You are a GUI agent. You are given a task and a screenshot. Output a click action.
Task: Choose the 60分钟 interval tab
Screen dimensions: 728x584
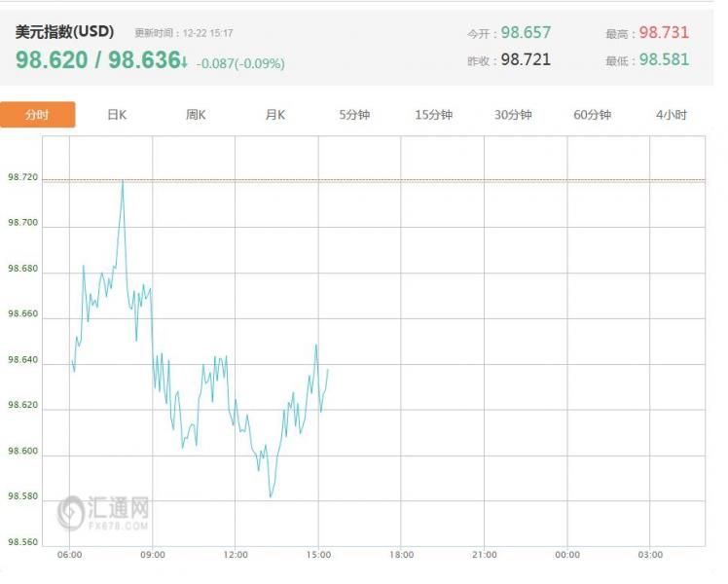(x=593, y=115)
